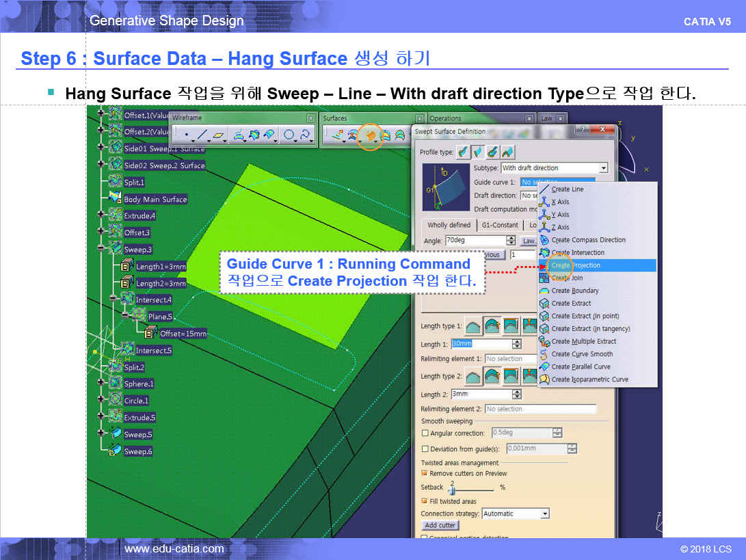Enable the Angular correction checkbox
The image size is (746, 560).
click(425, 434)
